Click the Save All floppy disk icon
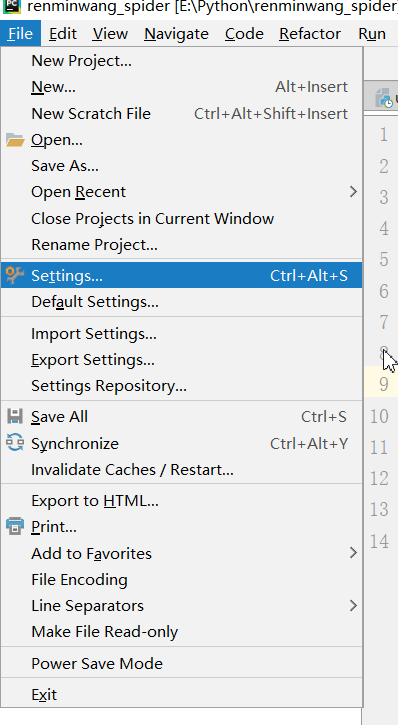 (15, 416)
